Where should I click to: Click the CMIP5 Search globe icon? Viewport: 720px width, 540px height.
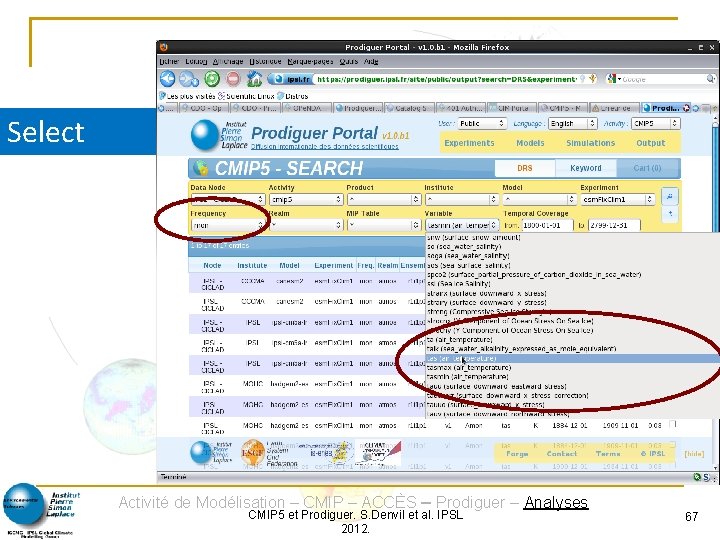point(201,168)
